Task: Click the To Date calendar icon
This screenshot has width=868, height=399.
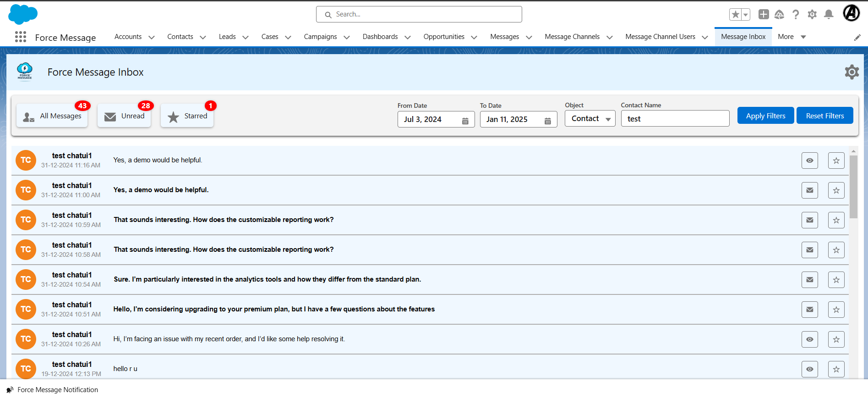Action: [547, 121]
